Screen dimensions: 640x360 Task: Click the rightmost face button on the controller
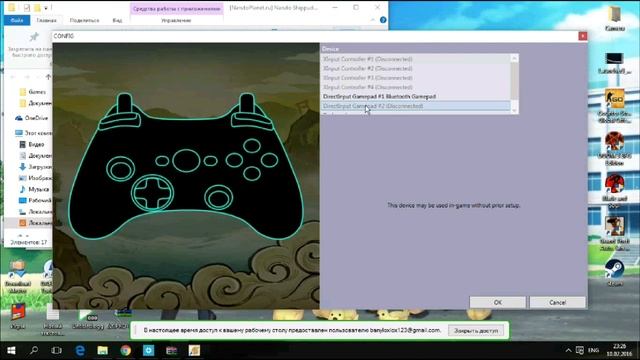point(269,160)
